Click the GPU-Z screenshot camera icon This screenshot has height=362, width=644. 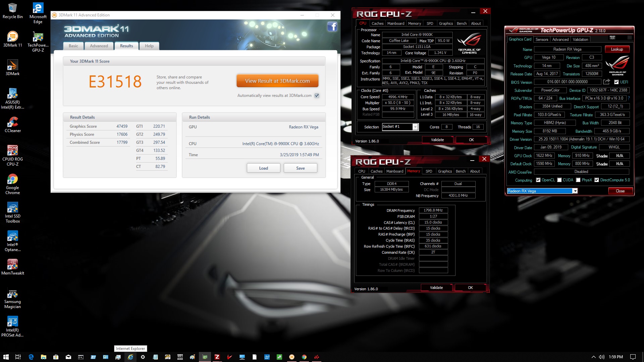click(612, 38)
